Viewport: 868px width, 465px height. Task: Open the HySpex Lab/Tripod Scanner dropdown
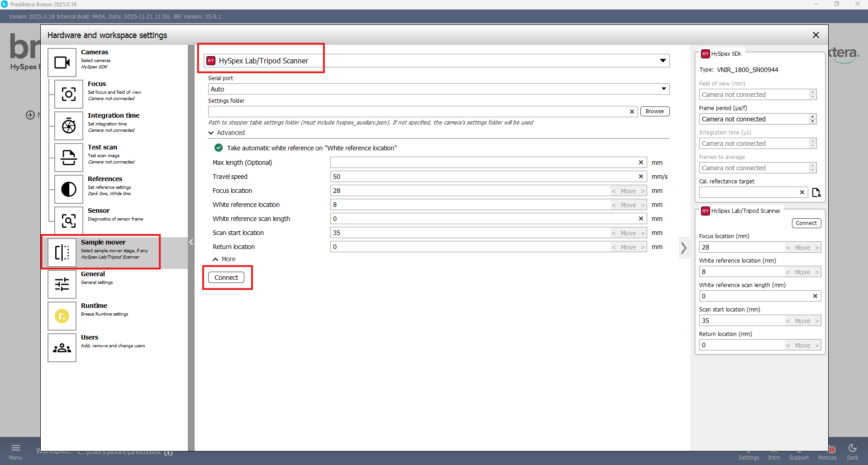pos(663,61)
